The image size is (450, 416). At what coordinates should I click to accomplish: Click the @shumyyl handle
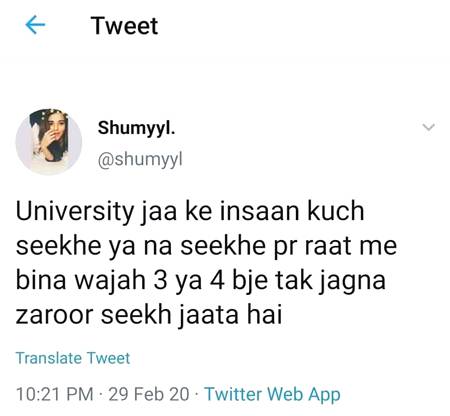(140, 160)
